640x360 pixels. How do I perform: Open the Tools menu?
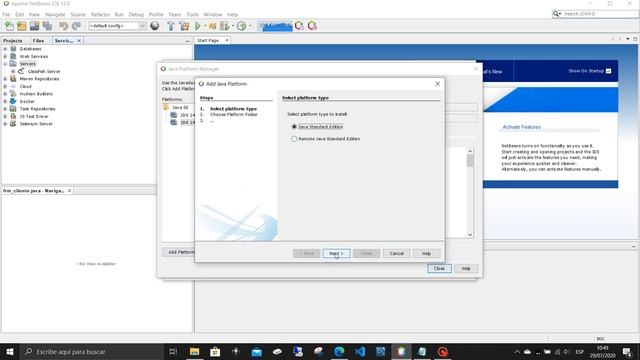(x=193, y=14)
